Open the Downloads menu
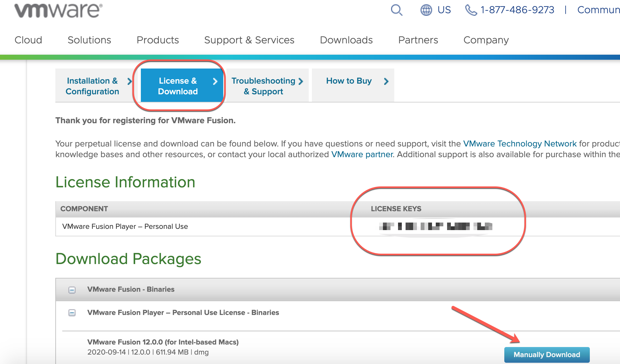The width and height of the screenshot is (620, 364). (x=346, y=40)
